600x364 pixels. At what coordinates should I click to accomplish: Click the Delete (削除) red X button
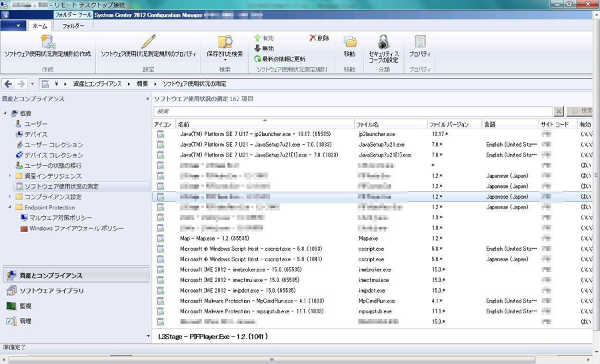click(319, 38)
